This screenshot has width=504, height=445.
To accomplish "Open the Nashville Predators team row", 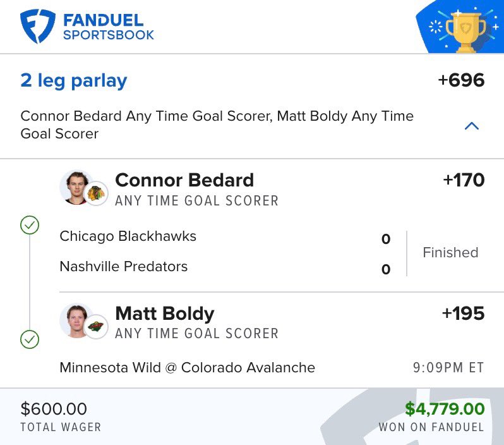I will pos(123,267).
